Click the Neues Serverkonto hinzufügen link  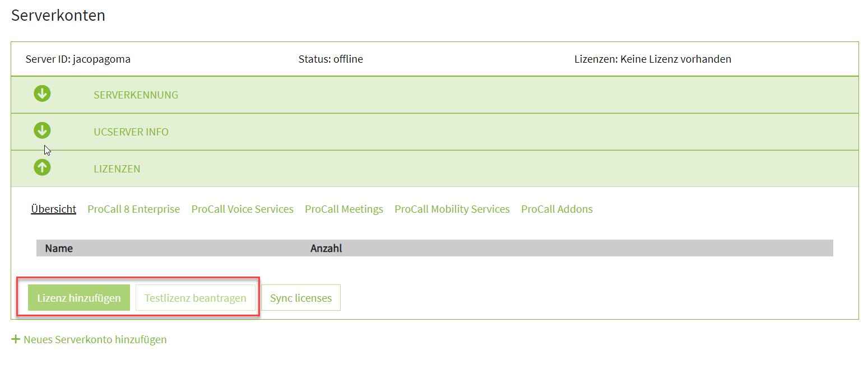[x=95, y=340]
